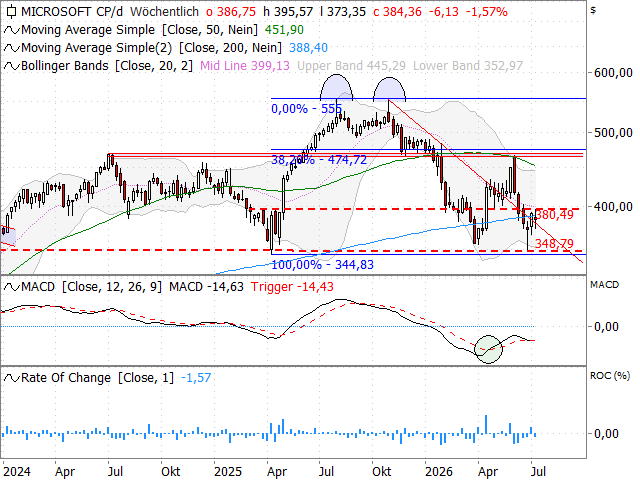This screenshot has width=640, height=480.
Task: Click the high price value 395,57
Action: pyautogui.click(x=293, y=11)
